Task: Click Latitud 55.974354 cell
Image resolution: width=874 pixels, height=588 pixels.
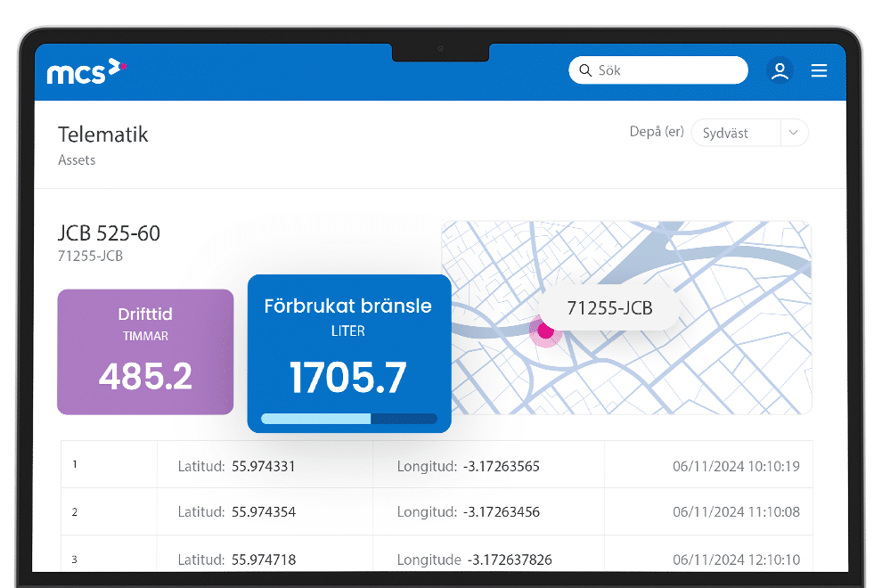Action: pyautogui.click(x=265, y=511)
